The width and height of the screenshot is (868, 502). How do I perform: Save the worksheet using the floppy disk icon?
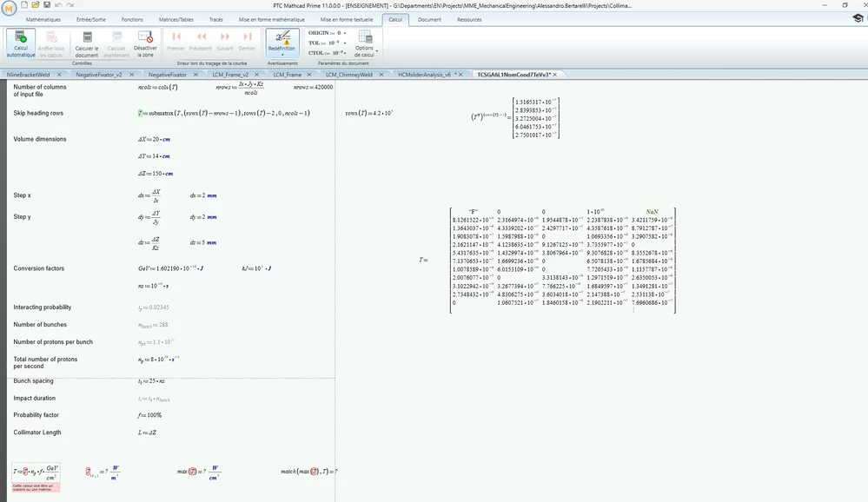coord(47,5)
